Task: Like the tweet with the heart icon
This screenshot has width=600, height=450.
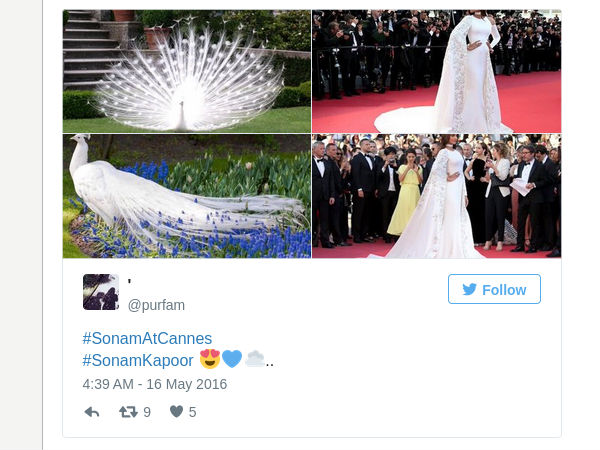Action: pos(176,412)
